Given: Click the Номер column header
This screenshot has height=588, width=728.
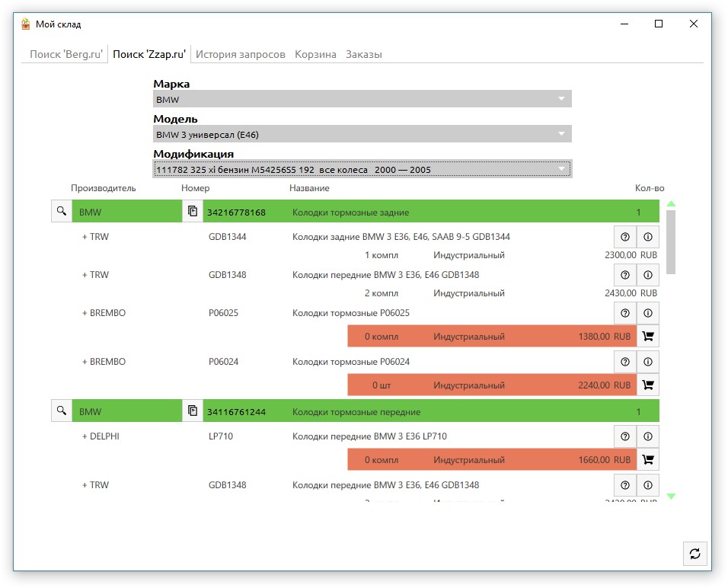Looking at the screenshot, I should click(x=196, y=188).
